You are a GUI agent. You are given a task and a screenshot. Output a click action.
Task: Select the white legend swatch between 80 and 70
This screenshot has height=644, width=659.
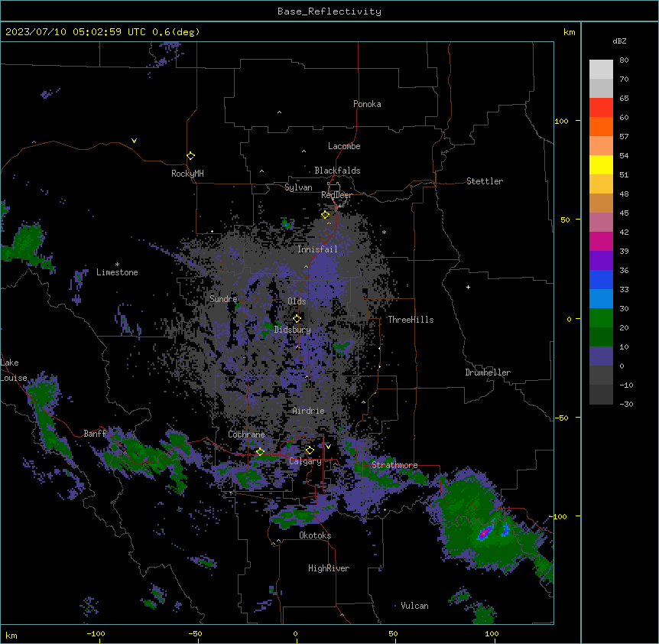pos(601,69)
